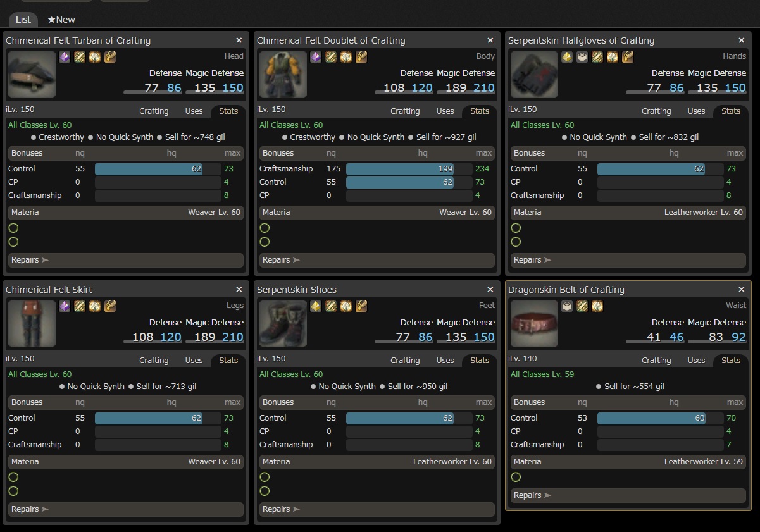This screenshot has width=760, height=532.
Task: Switch to the ★New tab
Action: (x=61, y=20)
